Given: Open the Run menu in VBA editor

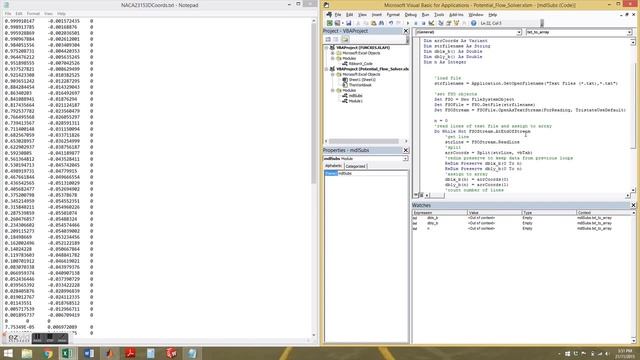Looking at the screenshot, I should coord(425,15).
